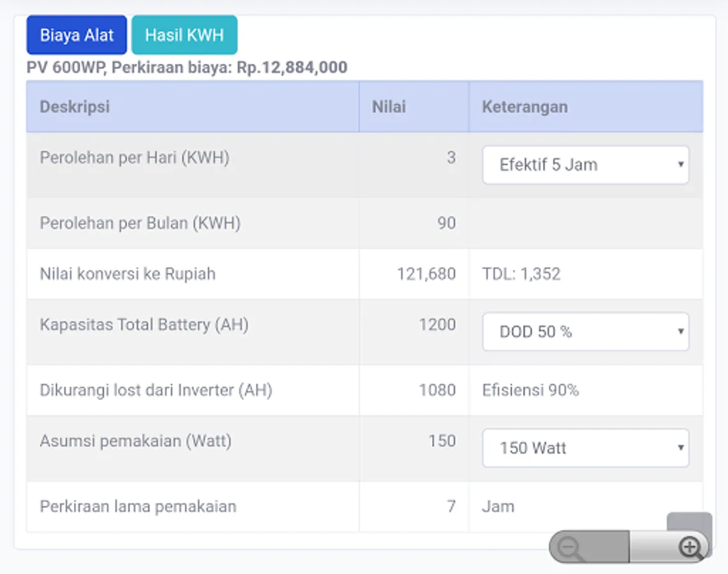Click the Efisiensi 90% note

530,390
